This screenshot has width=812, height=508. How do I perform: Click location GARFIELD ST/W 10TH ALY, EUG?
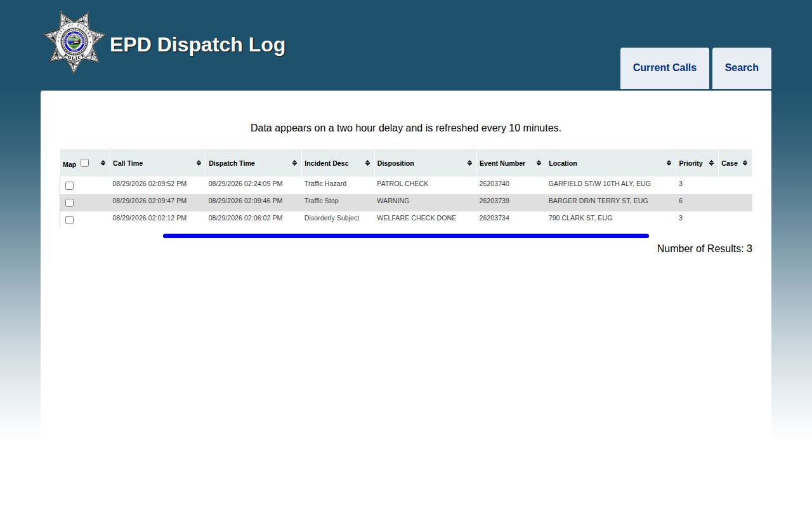pos(599,184)
